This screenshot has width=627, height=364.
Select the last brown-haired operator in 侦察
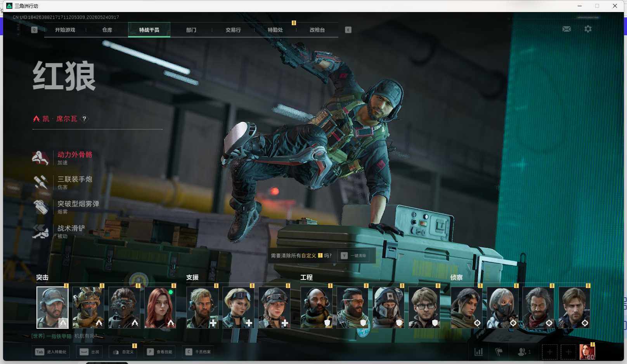[574, 307]
